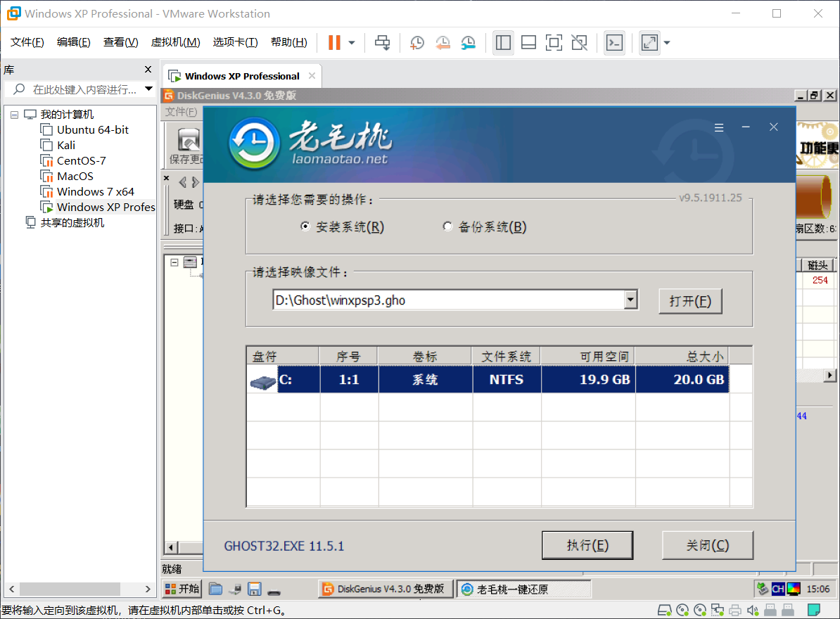Click the 打开(F) button to browse images

click(x=690, y=300)
